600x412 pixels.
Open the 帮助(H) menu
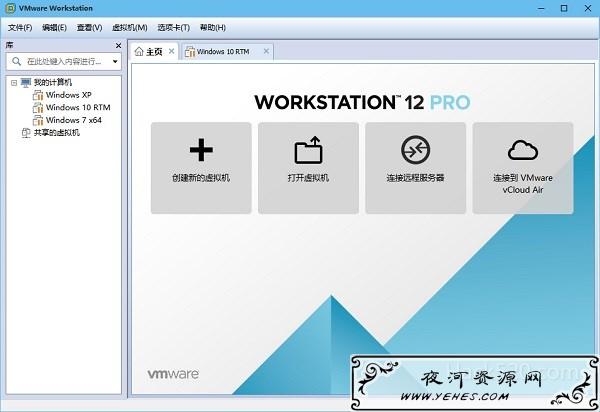(x=213, y=28)
